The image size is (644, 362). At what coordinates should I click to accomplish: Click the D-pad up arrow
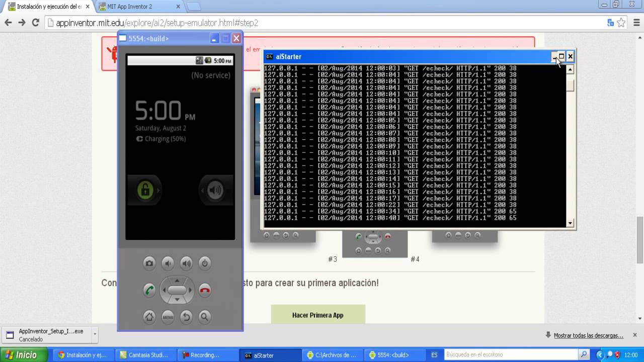(x=177, y=281)
